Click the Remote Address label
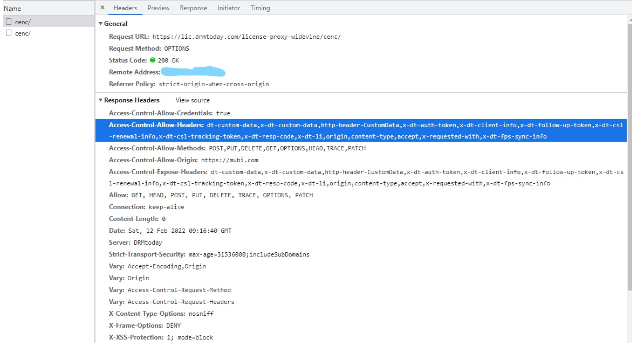 click(x=134, y=72)
